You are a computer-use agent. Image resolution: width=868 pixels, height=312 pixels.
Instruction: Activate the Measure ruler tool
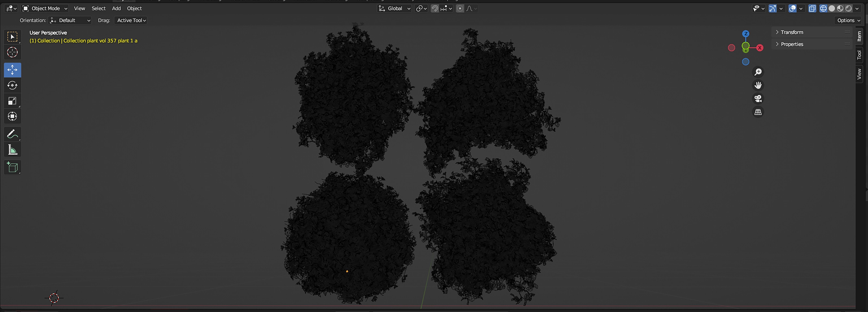click(12, 149)
